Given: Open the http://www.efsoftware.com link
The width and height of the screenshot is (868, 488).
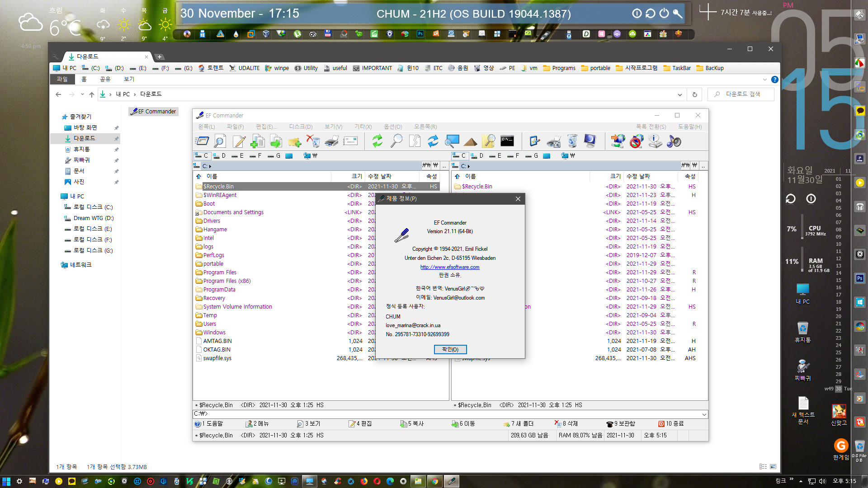Looking at the screenshot, I should click(x=450, y=267).
